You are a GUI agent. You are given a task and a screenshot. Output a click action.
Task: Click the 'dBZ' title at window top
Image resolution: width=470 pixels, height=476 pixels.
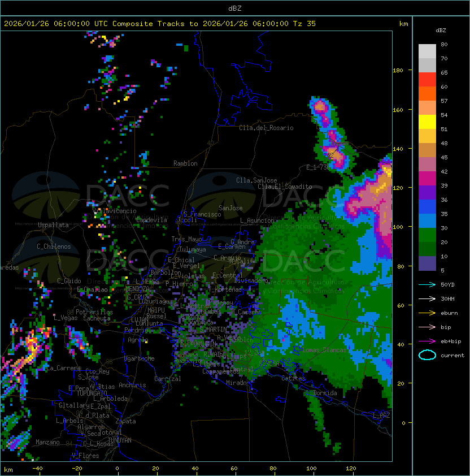click(x=235, y=8)
